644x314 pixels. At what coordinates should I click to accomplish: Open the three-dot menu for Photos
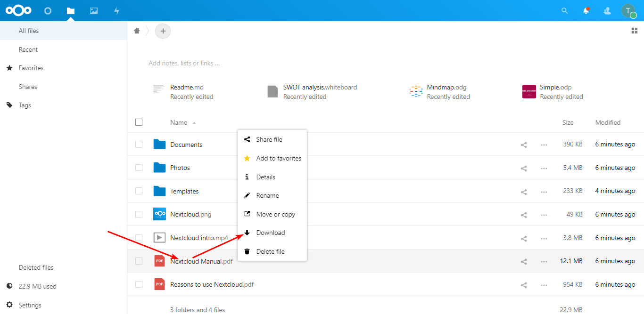pyautogui.click(x=544, y=168)
